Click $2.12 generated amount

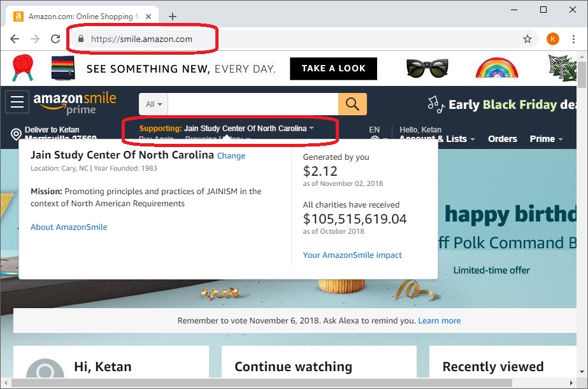pos(320,171)
